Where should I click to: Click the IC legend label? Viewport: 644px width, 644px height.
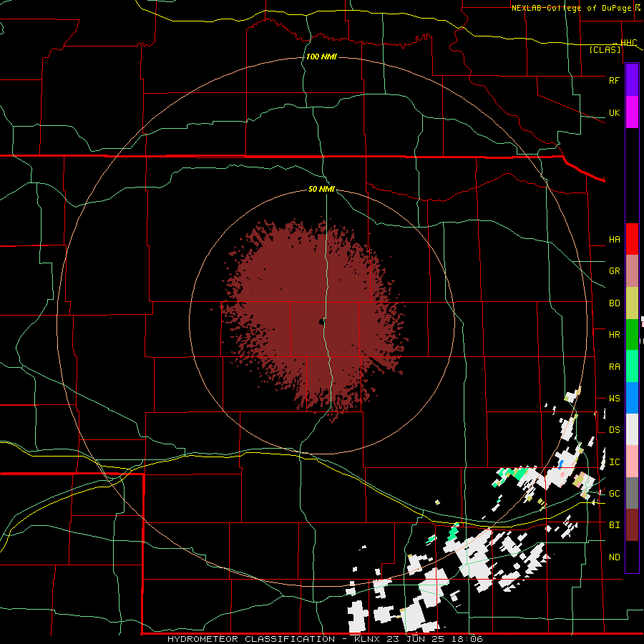614,462
